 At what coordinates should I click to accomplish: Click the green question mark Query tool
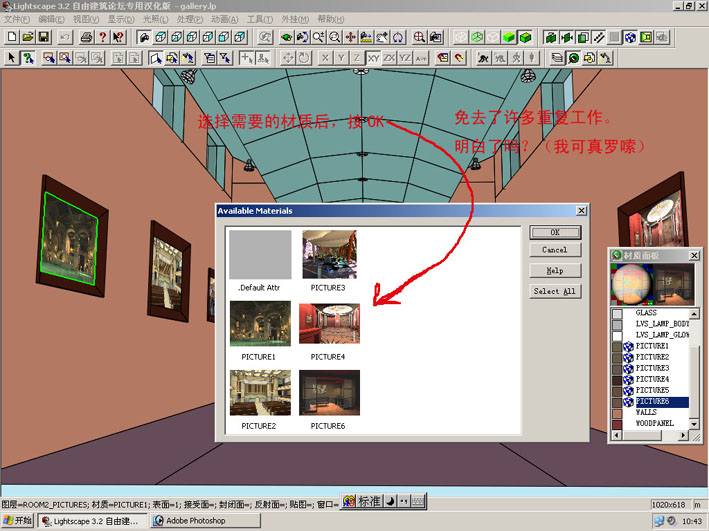click(28, 58)
